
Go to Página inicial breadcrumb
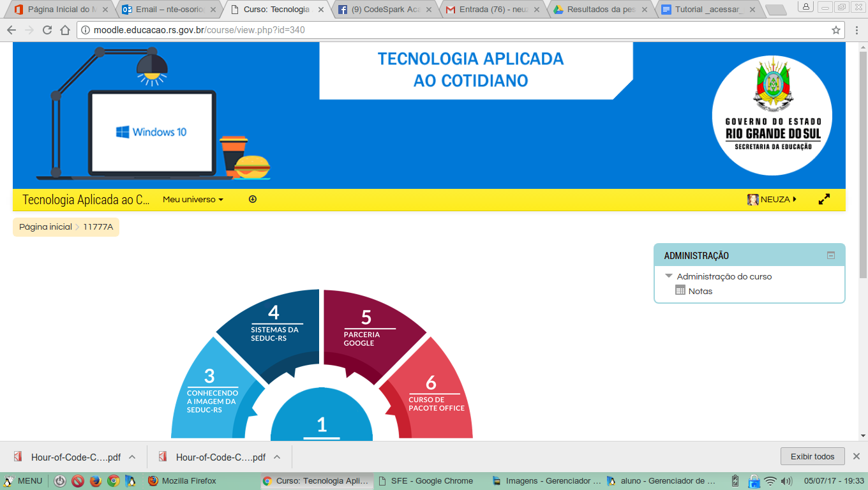pos(45,226)
